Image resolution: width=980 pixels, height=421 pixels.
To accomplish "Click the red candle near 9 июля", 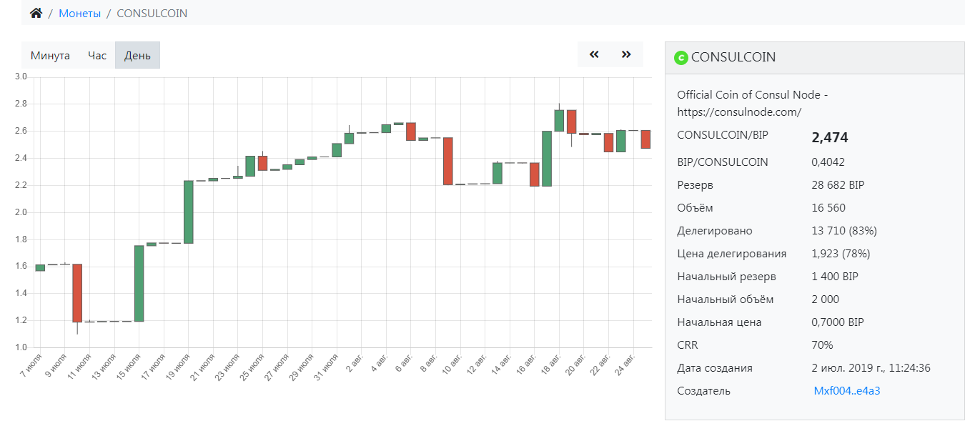I will pyautogui.click(x=77, y=293).
